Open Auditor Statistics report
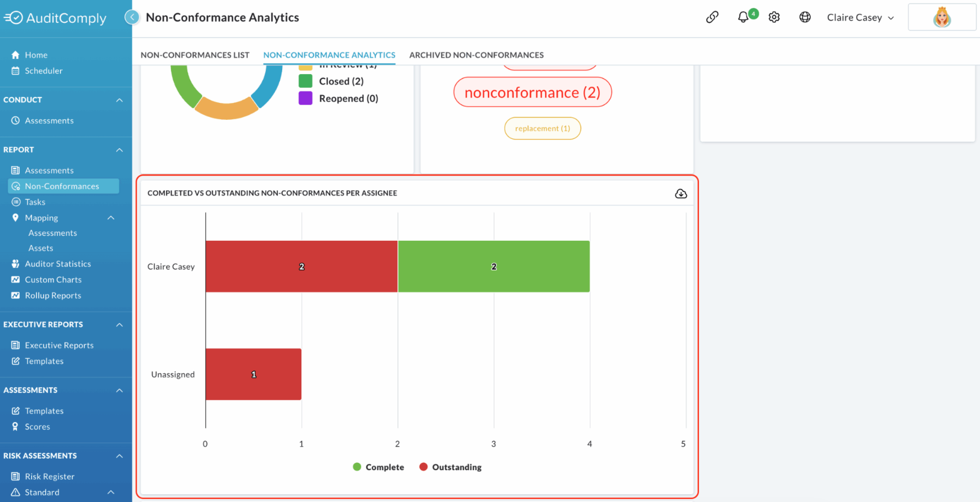The width and height of the screenshot is (980, 502). (51, 264)
